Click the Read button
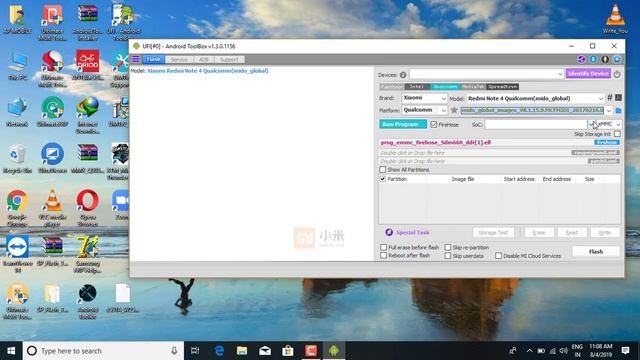 pos(571,232)
